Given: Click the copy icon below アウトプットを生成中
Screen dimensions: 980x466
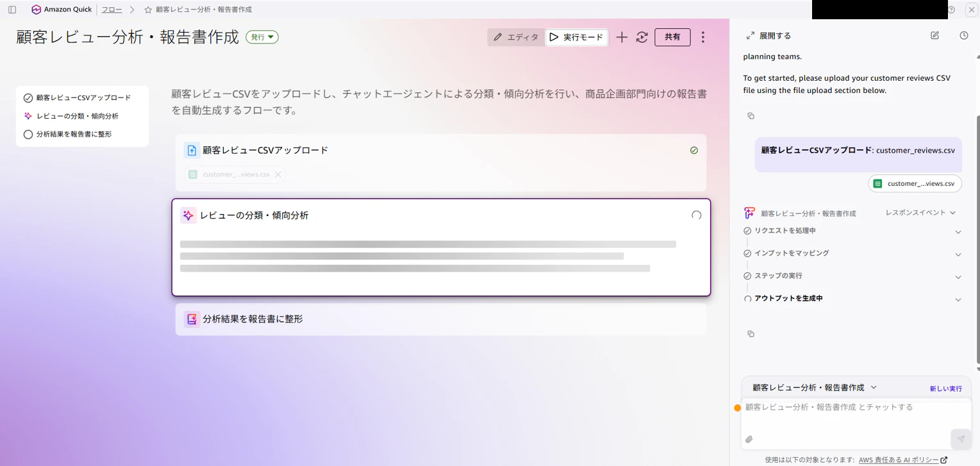Looking at the screenshot, I should tap(751, 334).
